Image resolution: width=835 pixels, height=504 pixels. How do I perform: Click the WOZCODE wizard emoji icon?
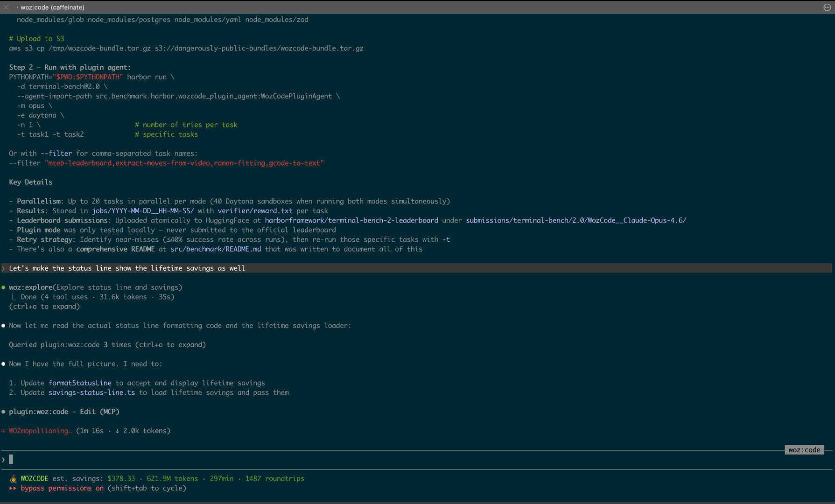13,479
